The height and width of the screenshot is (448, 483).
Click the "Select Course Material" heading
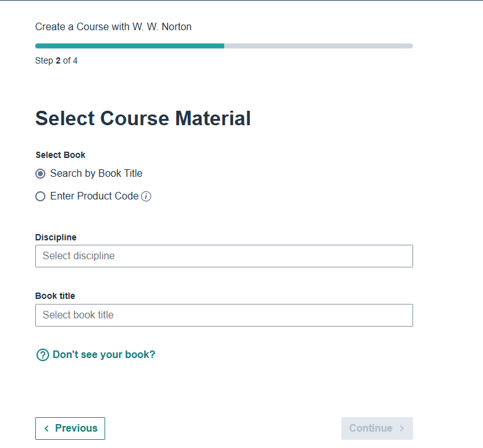click(143, 118)
